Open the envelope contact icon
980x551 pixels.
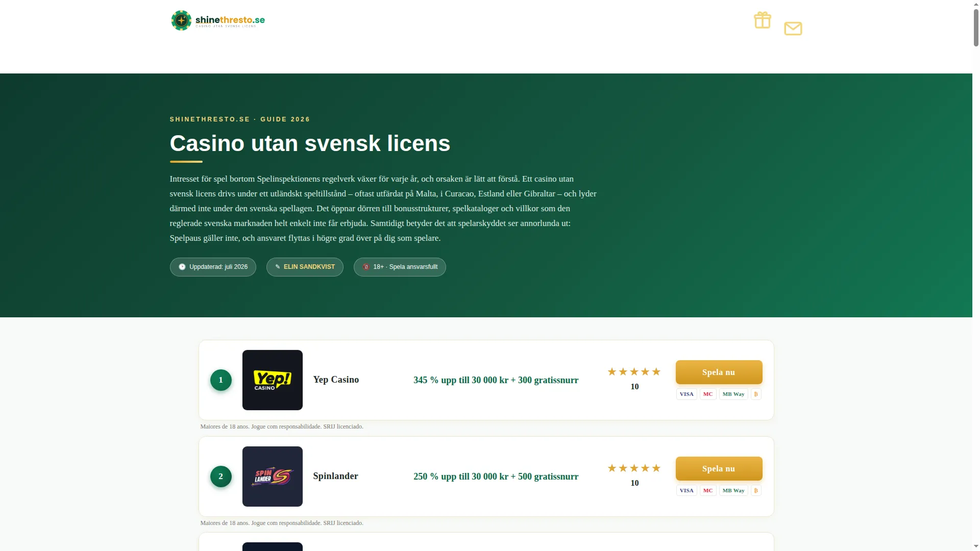pyautogui.click(x=793, y=29)
